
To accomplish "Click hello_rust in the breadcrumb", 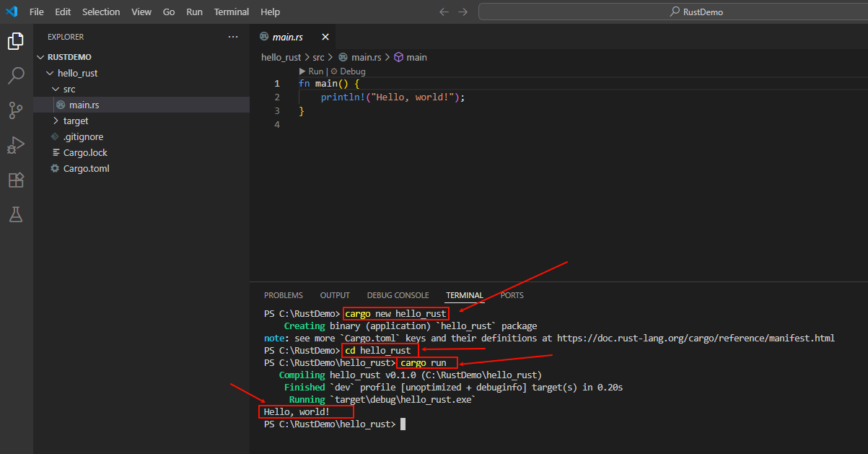I will [281, 57].
